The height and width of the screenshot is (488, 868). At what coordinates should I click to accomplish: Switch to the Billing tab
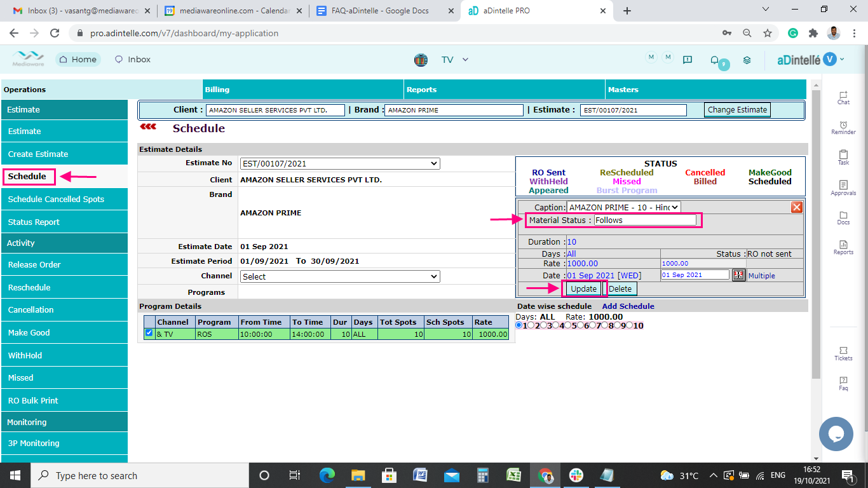[303, 90]
